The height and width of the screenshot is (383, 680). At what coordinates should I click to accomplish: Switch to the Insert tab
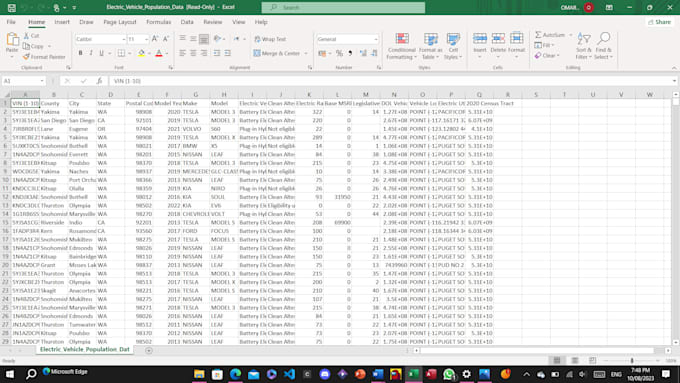click(62, 22)
